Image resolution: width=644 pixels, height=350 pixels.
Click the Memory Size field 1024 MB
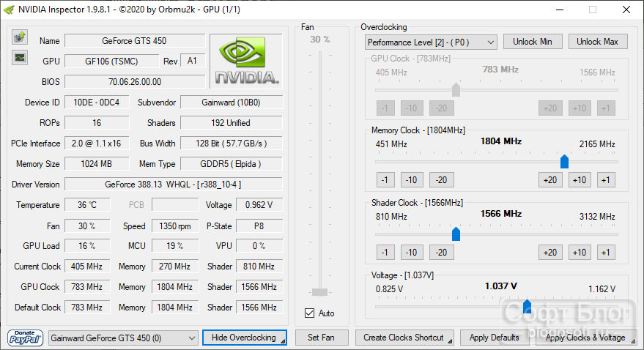coord(97,164)
